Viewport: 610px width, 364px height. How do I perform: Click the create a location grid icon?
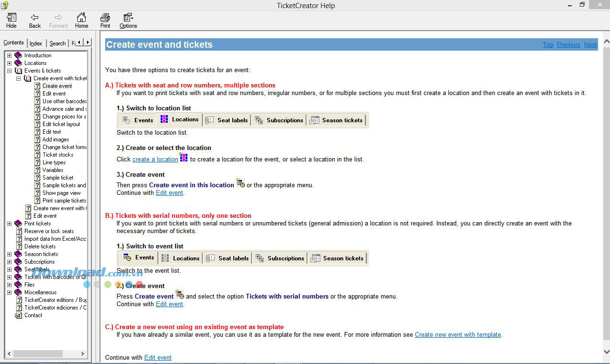[184, 157]
